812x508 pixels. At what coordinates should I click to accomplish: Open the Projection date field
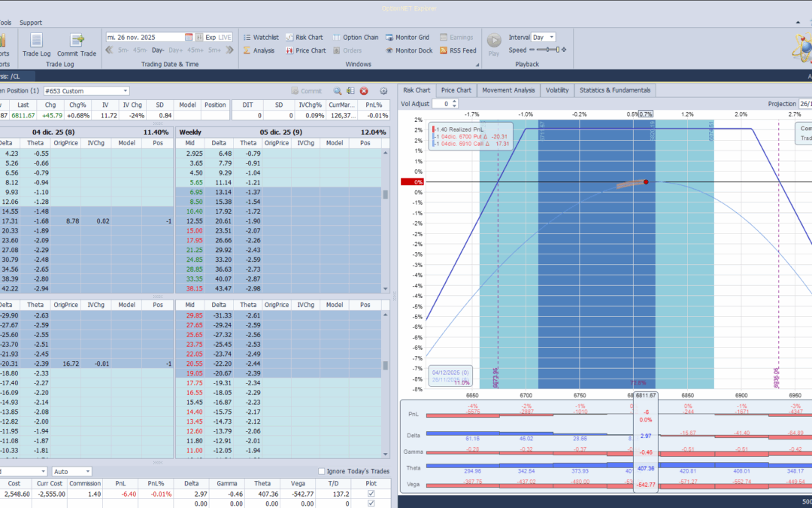(x=805, y=104)
